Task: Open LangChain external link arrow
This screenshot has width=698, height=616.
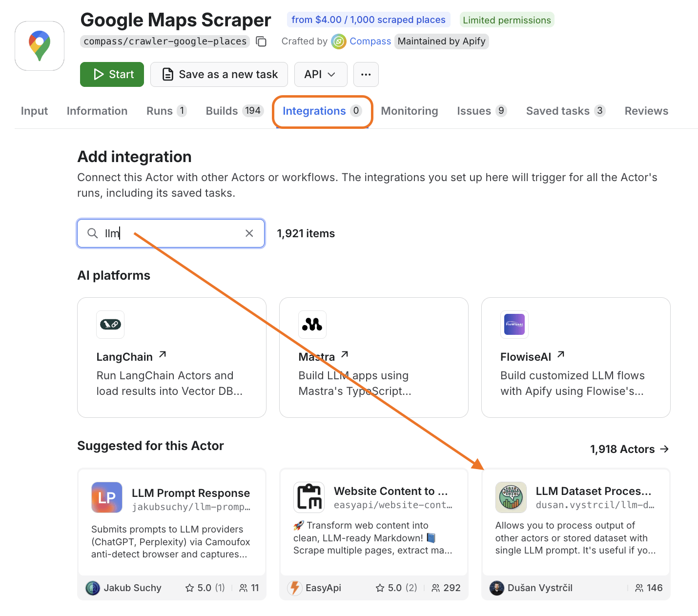Action: tap(163, 355)
